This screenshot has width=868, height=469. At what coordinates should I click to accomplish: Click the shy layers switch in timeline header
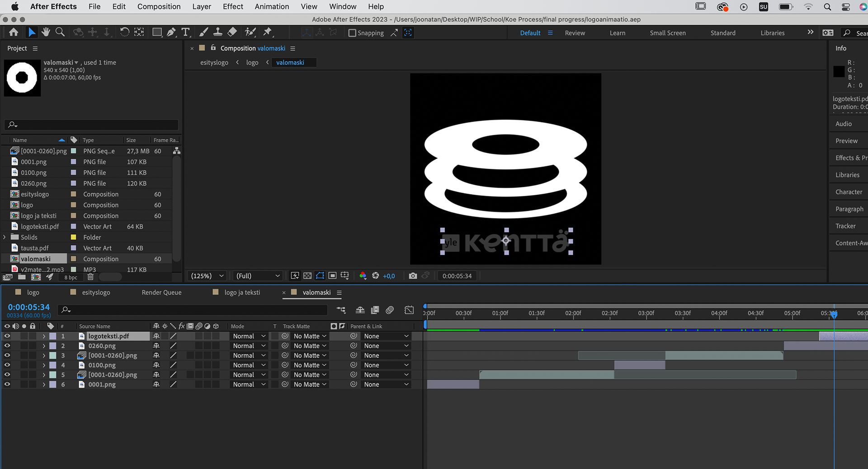tap(360, 310)
